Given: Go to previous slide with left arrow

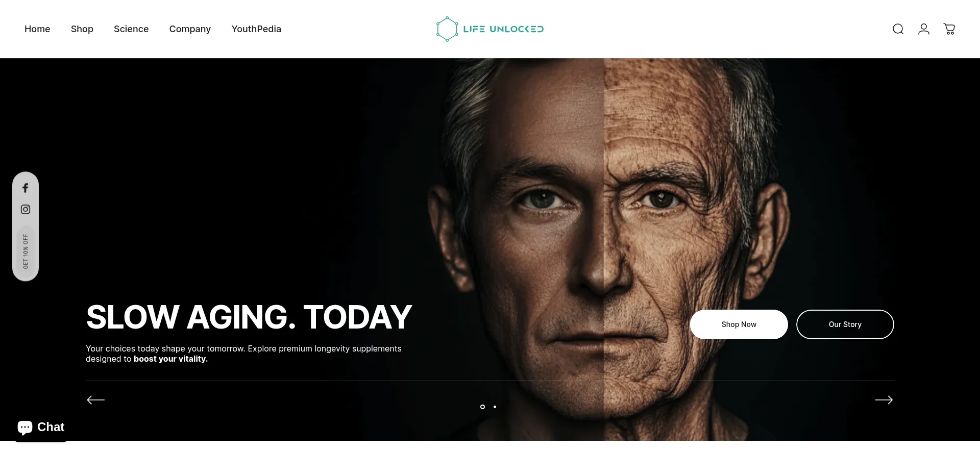Looking at the screenshot, I should click(x=95, y=400).
